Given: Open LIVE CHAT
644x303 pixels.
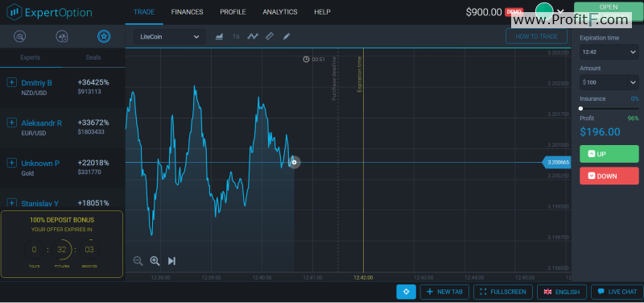Looking at the screenshot, I should click(617, 292).
